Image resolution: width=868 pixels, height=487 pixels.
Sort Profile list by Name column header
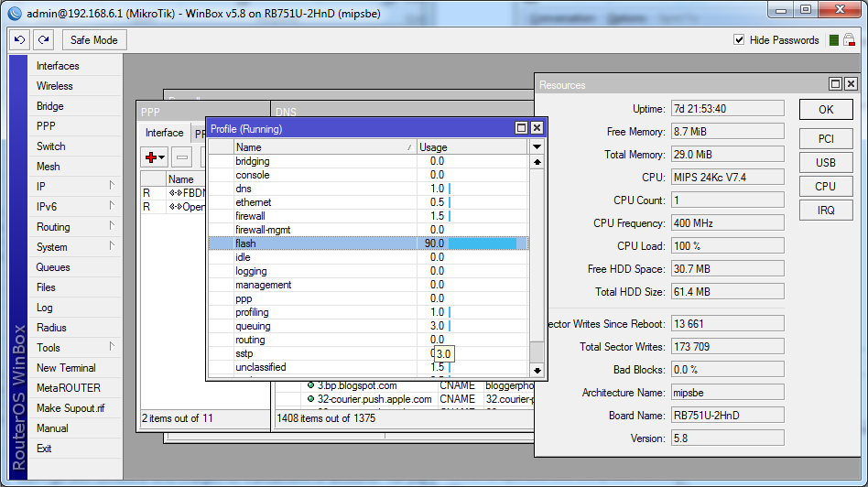(x=325, y=147)
